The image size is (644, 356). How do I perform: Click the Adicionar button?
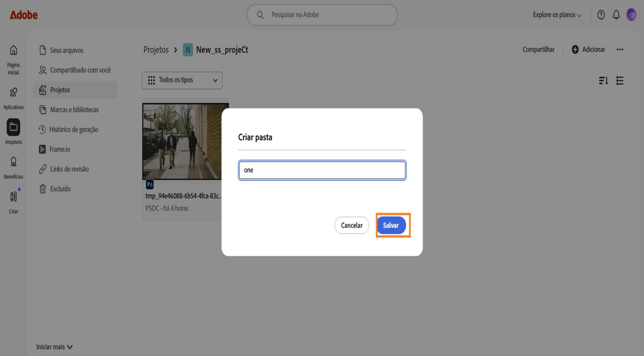588,49
